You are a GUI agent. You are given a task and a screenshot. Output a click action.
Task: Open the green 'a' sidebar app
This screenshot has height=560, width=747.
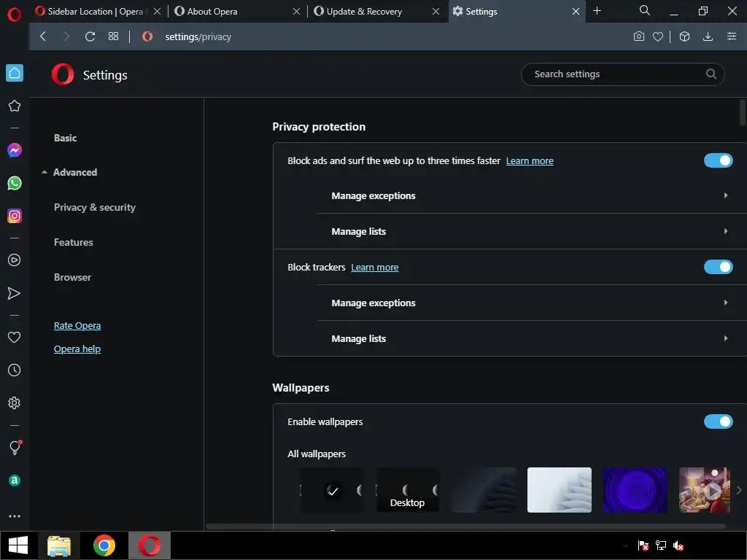tap(15, 481)
